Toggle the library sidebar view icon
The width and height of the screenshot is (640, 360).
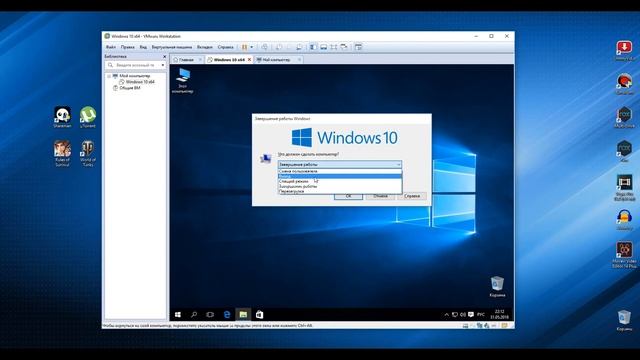click(x=313, y=47)
